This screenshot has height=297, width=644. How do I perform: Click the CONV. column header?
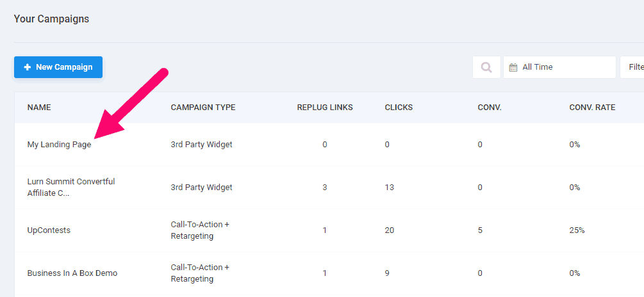pos(490,108)
